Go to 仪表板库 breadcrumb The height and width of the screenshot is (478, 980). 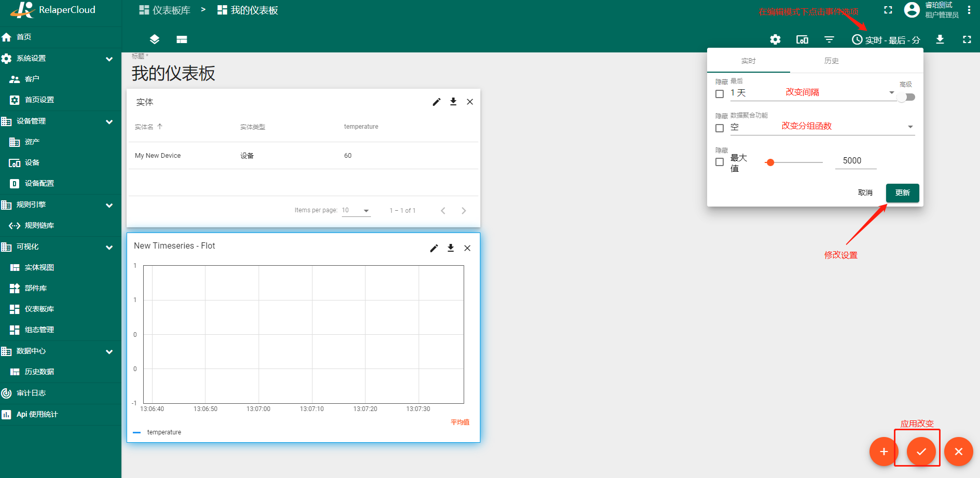point(165,10)
